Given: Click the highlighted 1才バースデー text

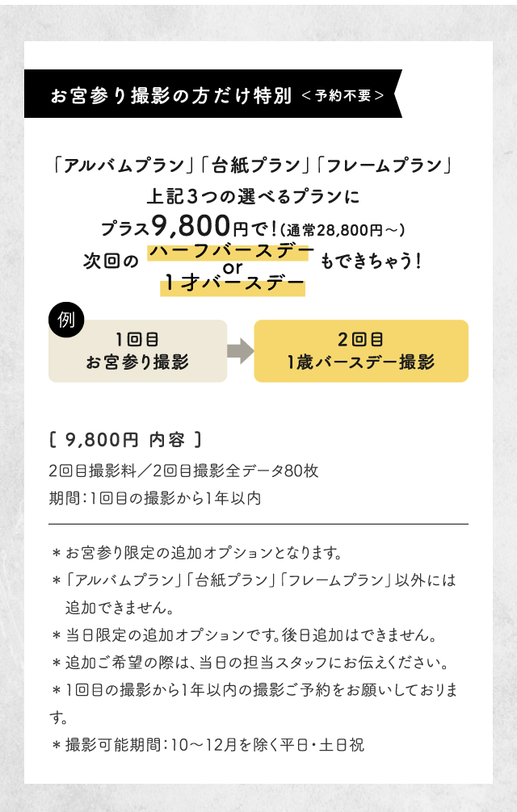Looking at the screenshot, I should pos(233,284).
